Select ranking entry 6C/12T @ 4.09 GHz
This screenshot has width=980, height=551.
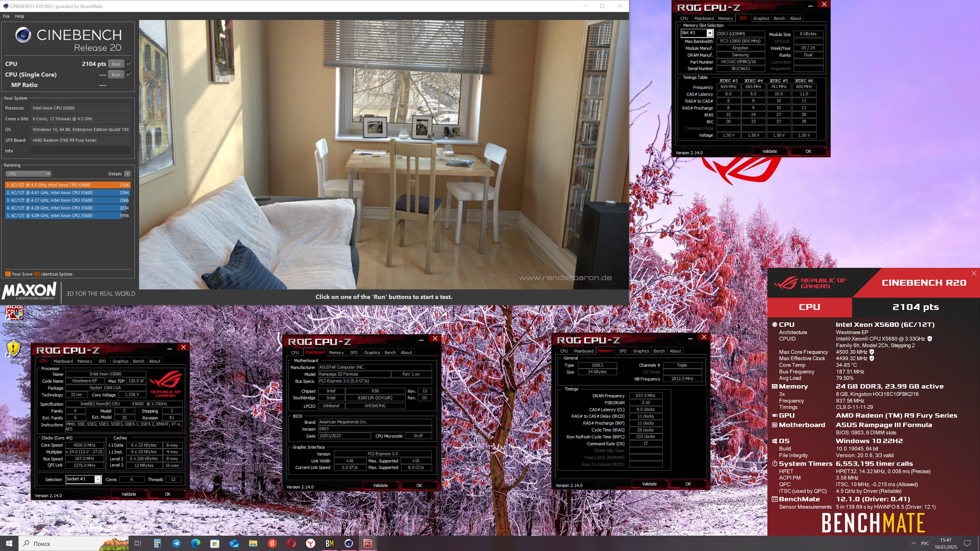68,215
